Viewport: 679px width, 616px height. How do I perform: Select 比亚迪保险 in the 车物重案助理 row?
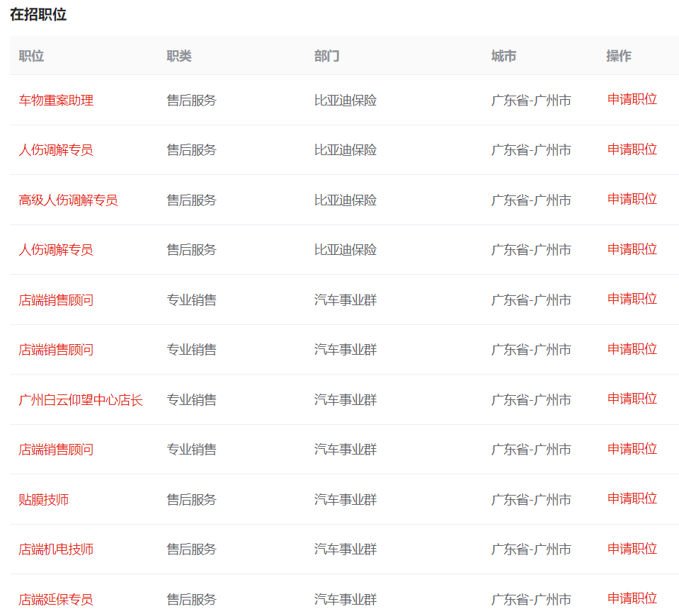click(346, 101)
